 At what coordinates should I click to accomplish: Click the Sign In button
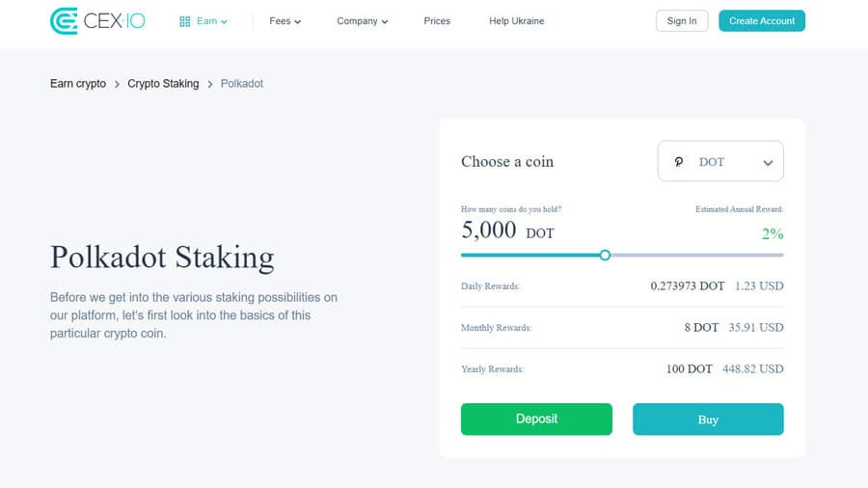click(x=682, y=21)
